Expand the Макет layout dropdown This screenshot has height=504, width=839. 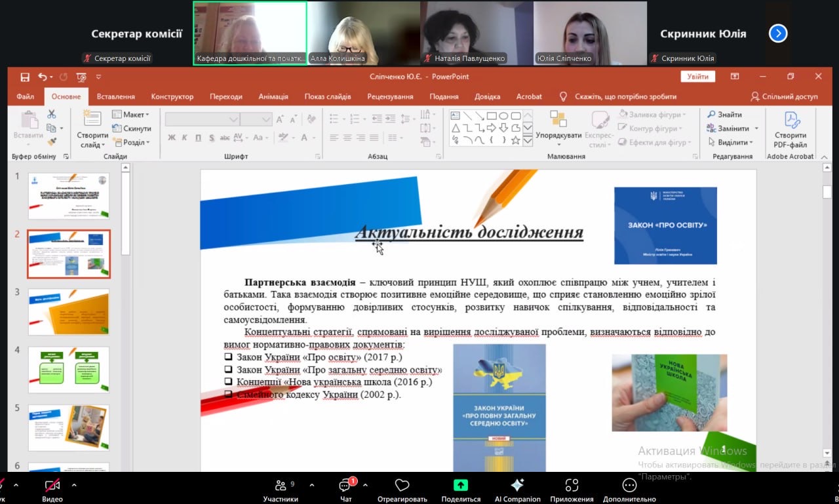tap(131, 115)
